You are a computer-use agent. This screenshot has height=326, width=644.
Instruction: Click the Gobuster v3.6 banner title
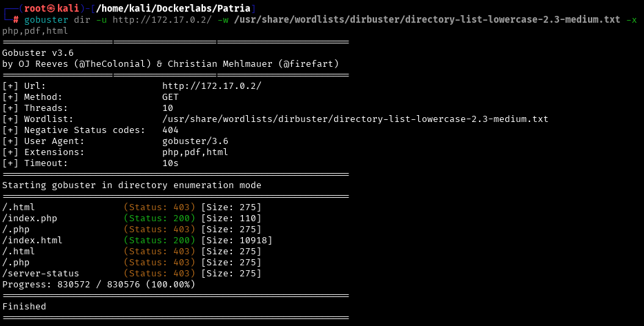click(37, 53)
